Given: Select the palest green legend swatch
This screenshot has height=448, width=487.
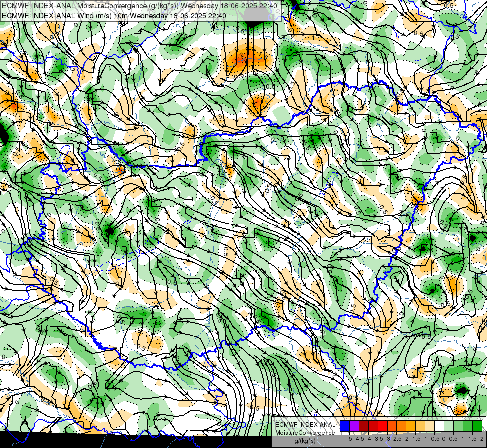Looking at the screenshot, I should pos(449,426).
